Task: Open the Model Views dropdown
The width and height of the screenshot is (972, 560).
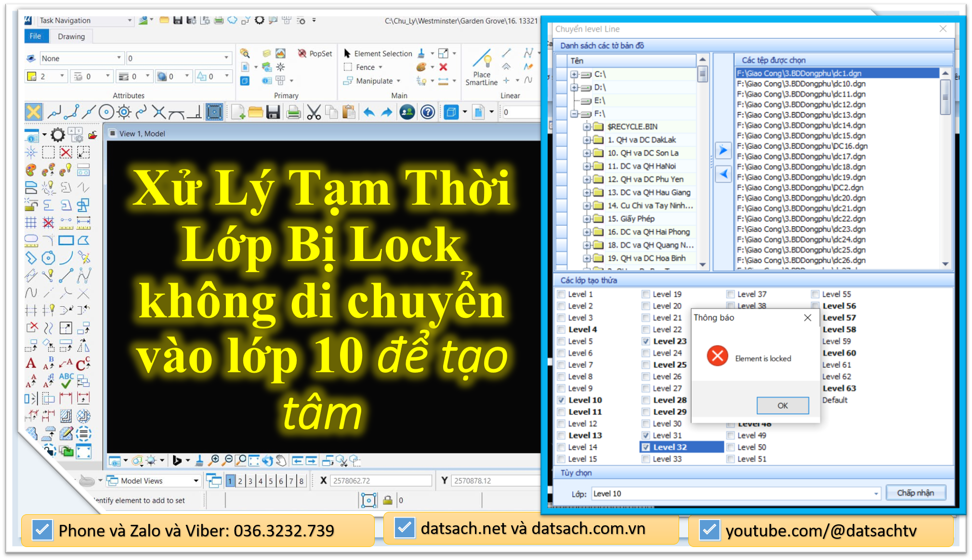Action: tap(196, 481)
